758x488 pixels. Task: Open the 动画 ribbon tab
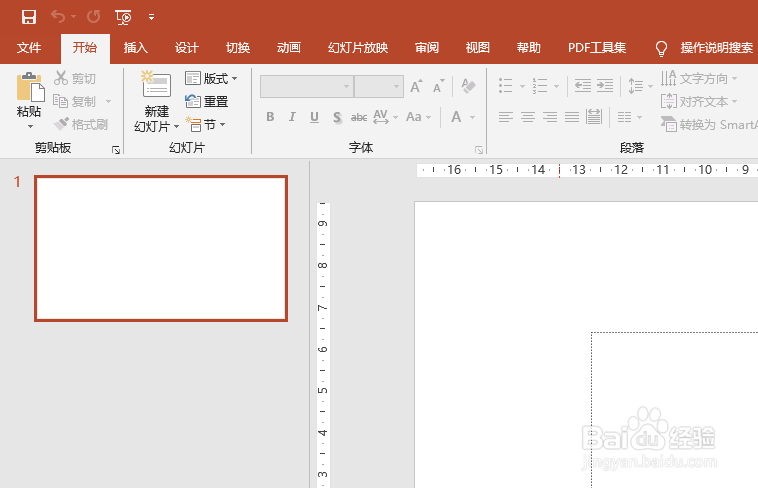(289, 48)
